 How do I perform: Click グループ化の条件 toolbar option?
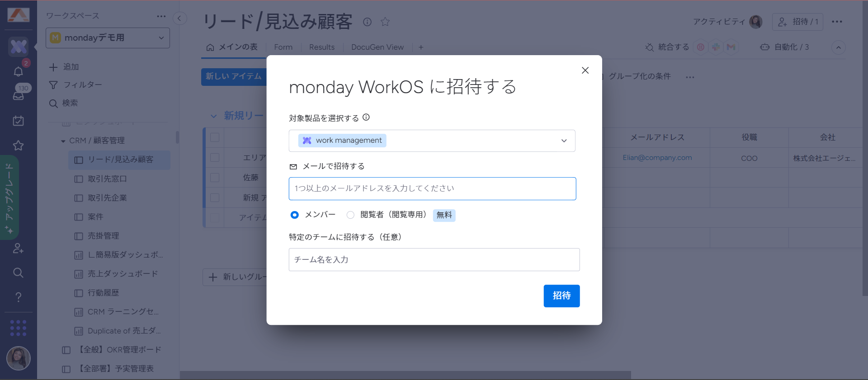[x=639, y=76]
